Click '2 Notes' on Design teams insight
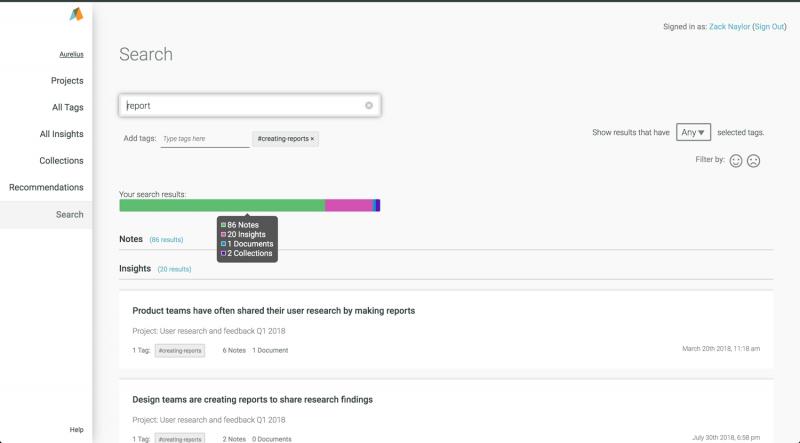Image resolution: width=800 pixels, height=443 pixels. [234, 439]
